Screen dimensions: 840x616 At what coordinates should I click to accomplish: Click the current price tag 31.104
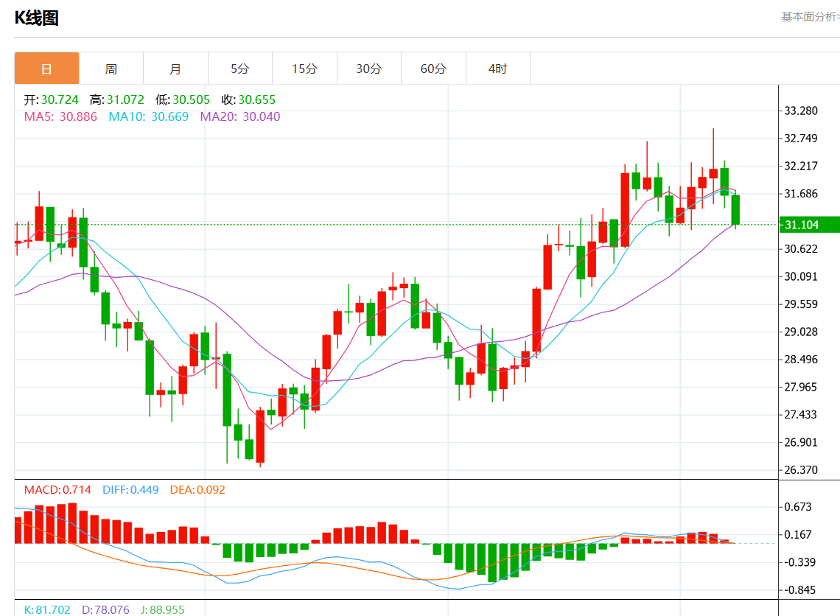click(809, 225)
